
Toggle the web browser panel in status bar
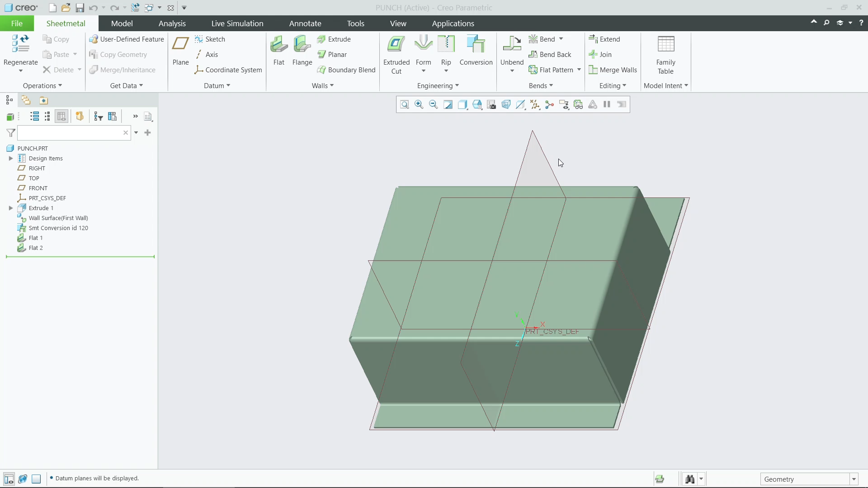point(23,479)
